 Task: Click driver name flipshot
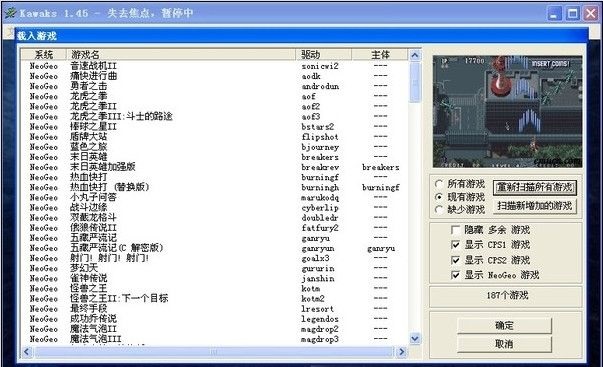point(320,137)
